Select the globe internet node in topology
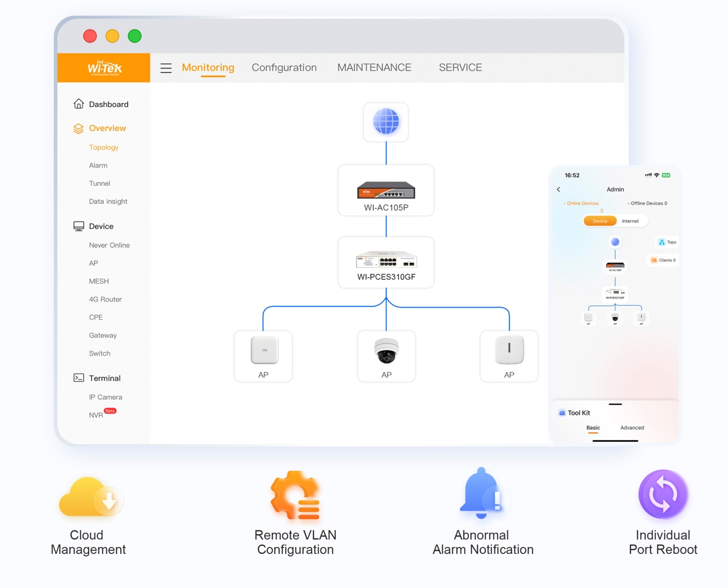Image resolution: width=728 pixels, height=588 pixels. click(386, 122)
